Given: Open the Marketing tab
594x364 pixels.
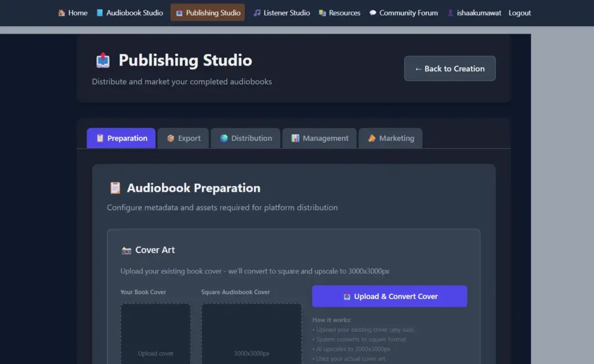Looking at the screenshot, I should [390, 138].
